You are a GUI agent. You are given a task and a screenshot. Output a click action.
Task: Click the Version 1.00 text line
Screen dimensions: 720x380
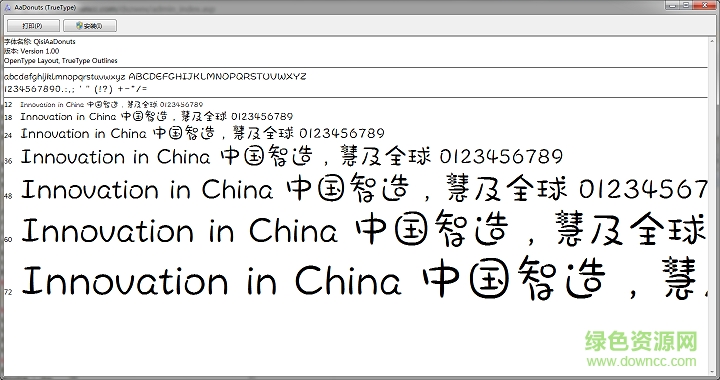coord(32,51)
